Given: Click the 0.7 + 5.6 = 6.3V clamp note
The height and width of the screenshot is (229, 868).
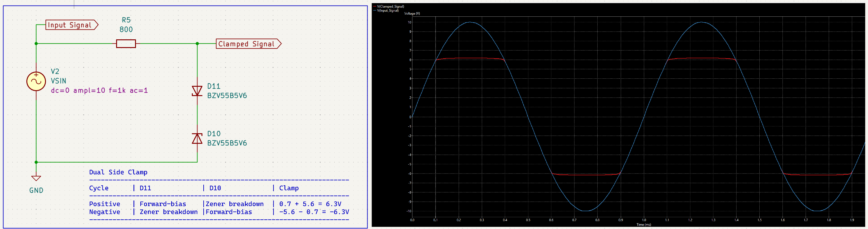Looking at the screenshot, I should click(x=310, y=204).
